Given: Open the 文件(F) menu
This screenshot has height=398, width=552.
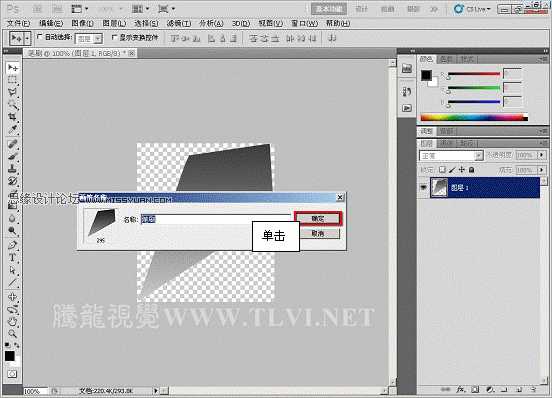Looking at the screenshot, I should tap(18, 23).
